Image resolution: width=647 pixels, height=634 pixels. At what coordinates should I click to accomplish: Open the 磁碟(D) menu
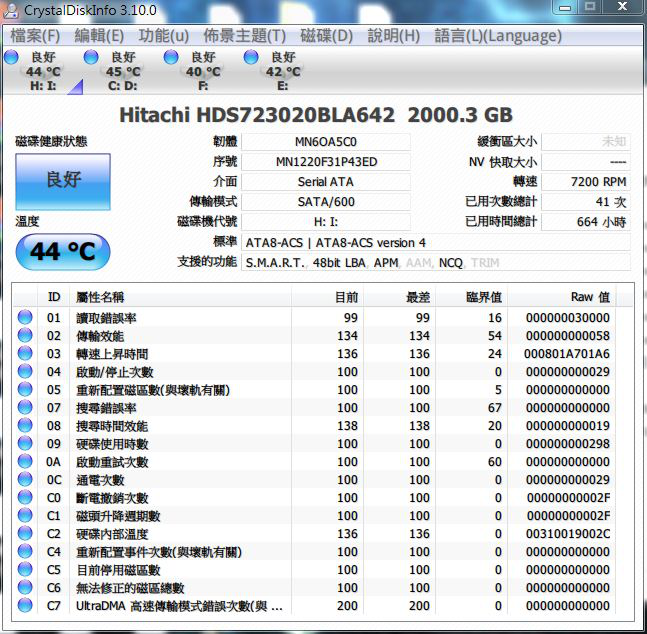click(x=326, y=36)
